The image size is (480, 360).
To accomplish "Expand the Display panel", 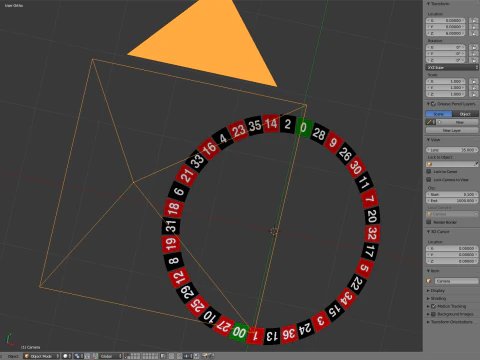I will pyautogui.click(x=429, y=291).
